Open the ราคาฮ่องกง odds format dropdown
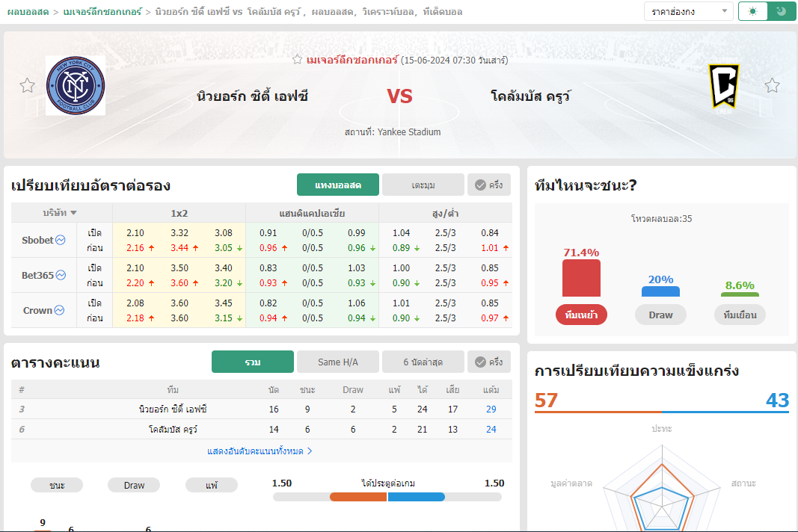The width and height of the screenshot is (798, 532). tap(688, 11)
